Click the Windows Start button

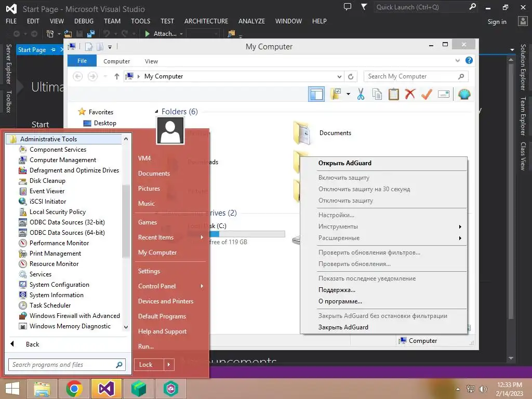point(12,389)
